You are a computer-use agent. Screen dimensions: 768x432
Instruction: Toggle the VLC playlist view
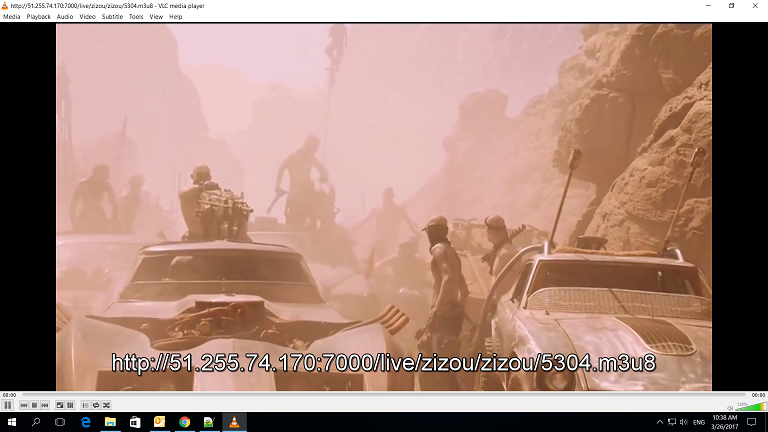click(85, 405)
